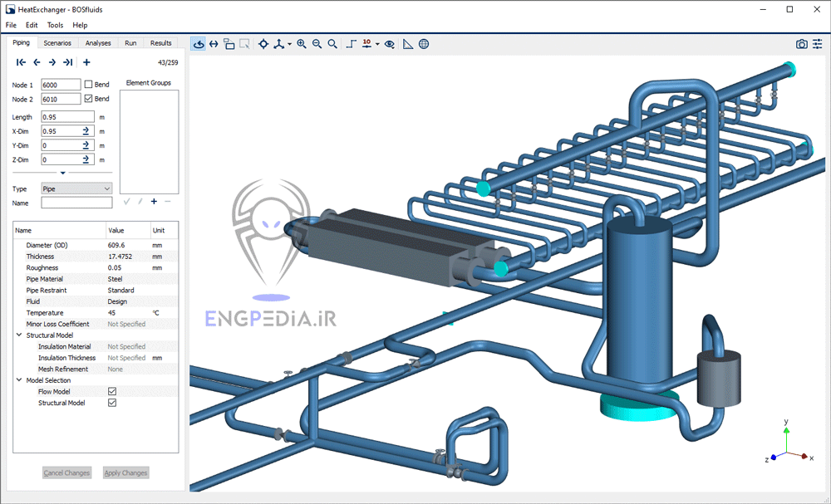Click the Apply Changes button

(125, 473)
